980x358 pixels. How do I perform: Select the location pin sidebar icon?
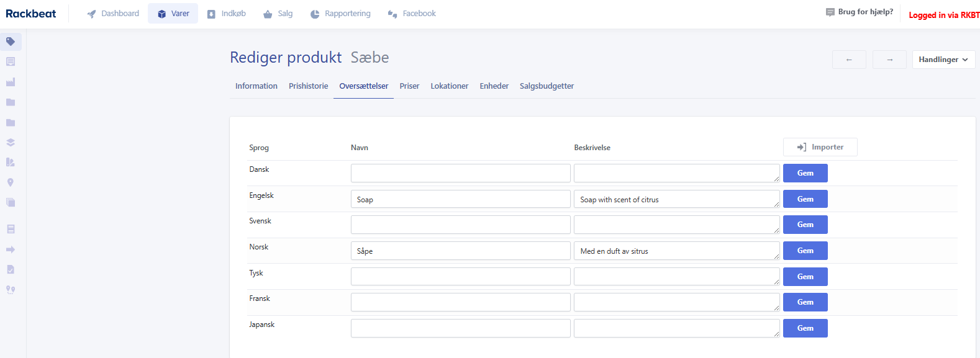click(x=11, y=182)
